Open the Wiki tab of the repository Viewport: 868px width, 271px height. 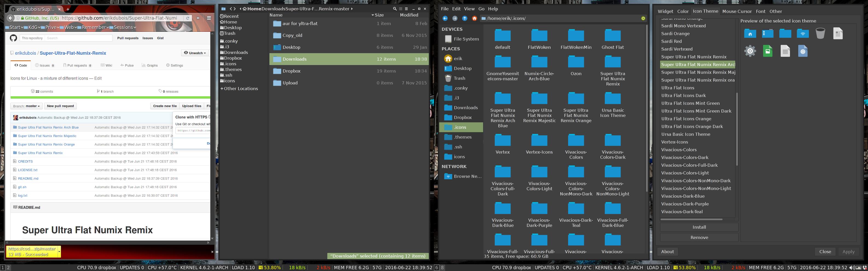pos(106,65)
